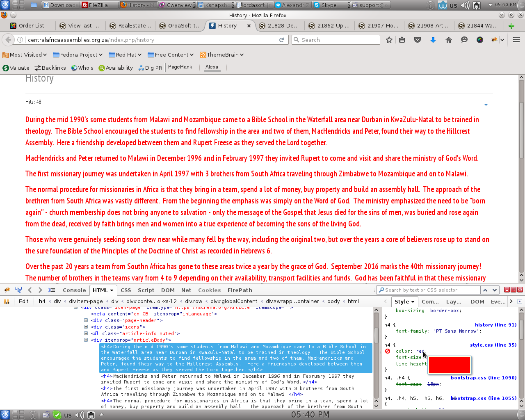Open the Firebug command line icon
Screen dimensions: 525x420
[x=52, y=290]
